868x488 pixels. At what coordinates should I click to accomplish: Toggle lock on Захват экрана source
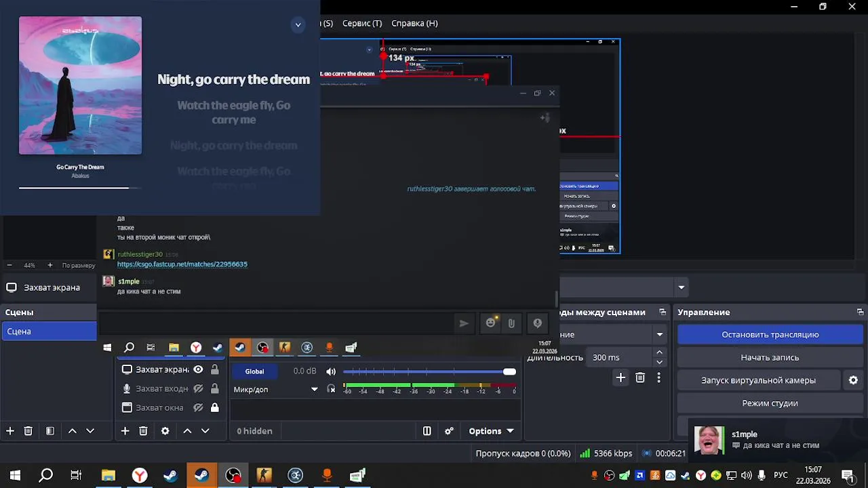point(214,369)
